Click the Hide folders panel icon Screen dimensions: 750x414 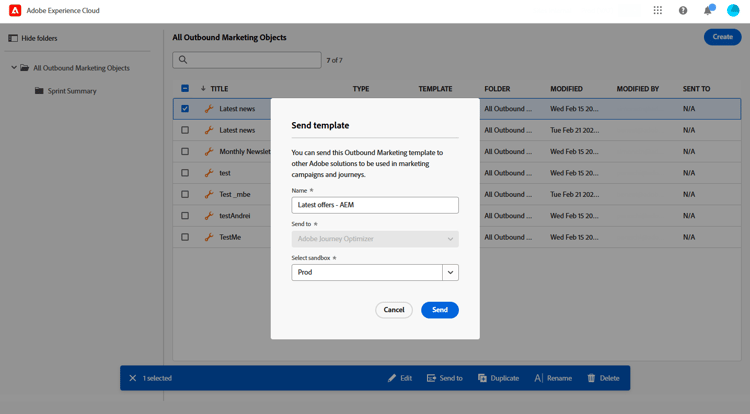click(x=13, y=38)
